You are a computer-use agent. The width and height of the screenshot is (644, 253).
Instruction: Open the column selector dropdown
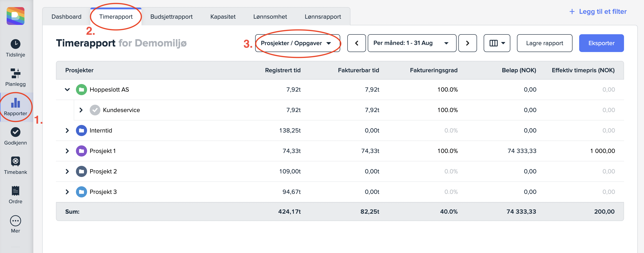[x=497, y=43]
